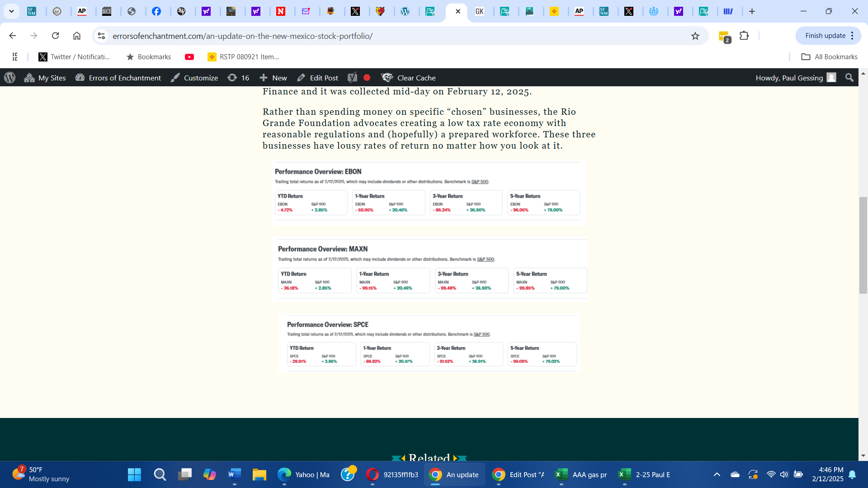Image resolution: width=868 pixels, height=488 pixels.
Task: Open the AAA gas Excel taskbar window
Action: [581, 474]
